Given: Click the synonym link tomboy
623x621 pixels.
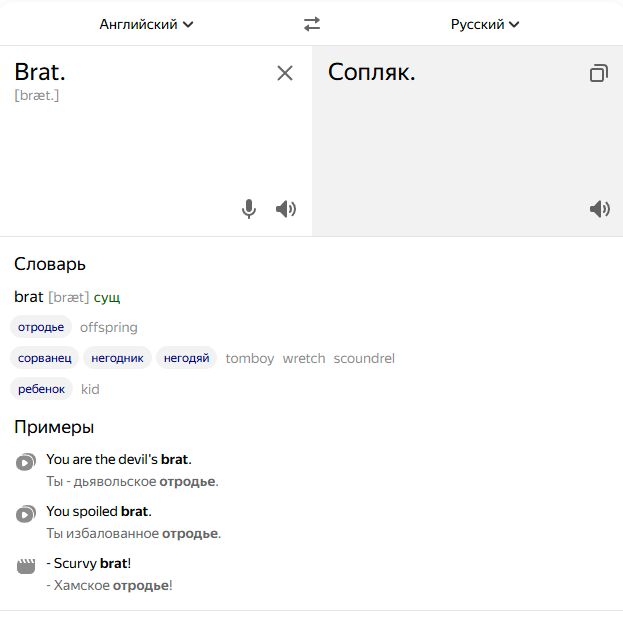Looking at the screenshot, I should point(250,358).
